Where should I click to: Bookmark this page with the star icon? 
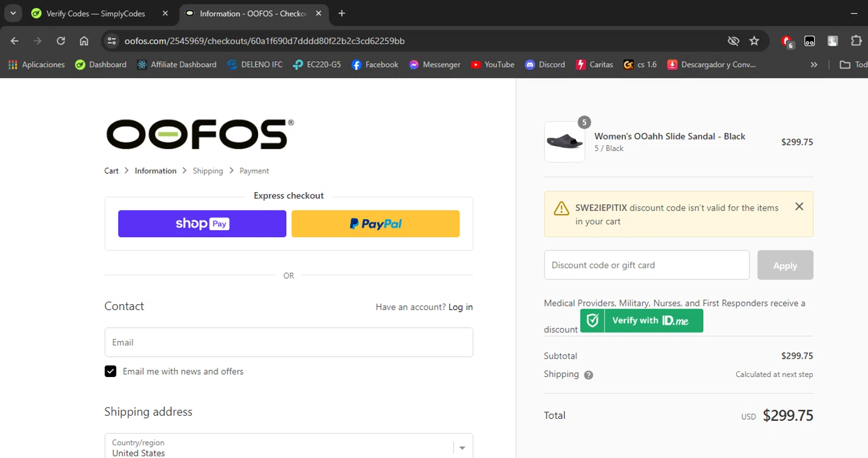754,41
